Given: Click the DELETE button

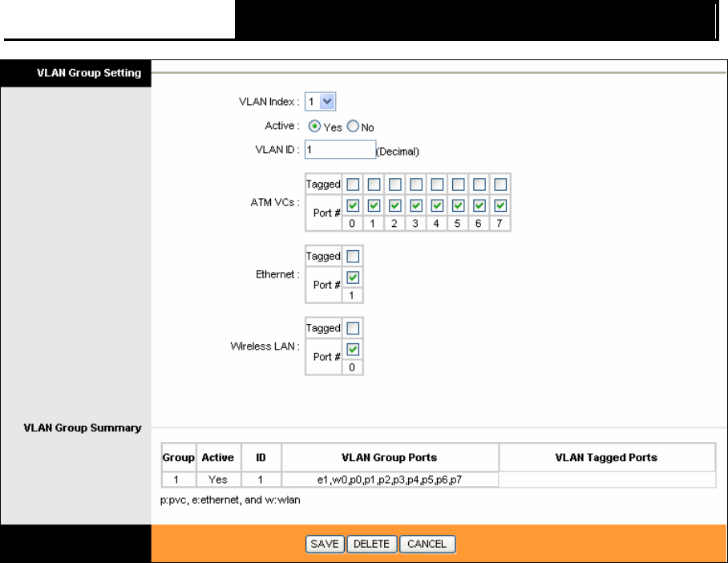Looking at the screenshot, I should [x=372, y=544].
